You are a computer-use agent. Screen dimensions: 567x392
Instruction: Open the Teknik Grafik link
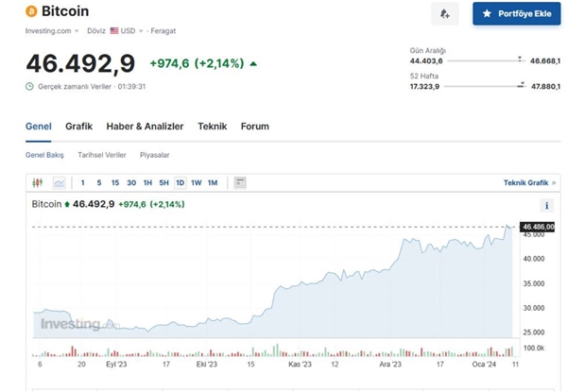click(x=529, y=183)
